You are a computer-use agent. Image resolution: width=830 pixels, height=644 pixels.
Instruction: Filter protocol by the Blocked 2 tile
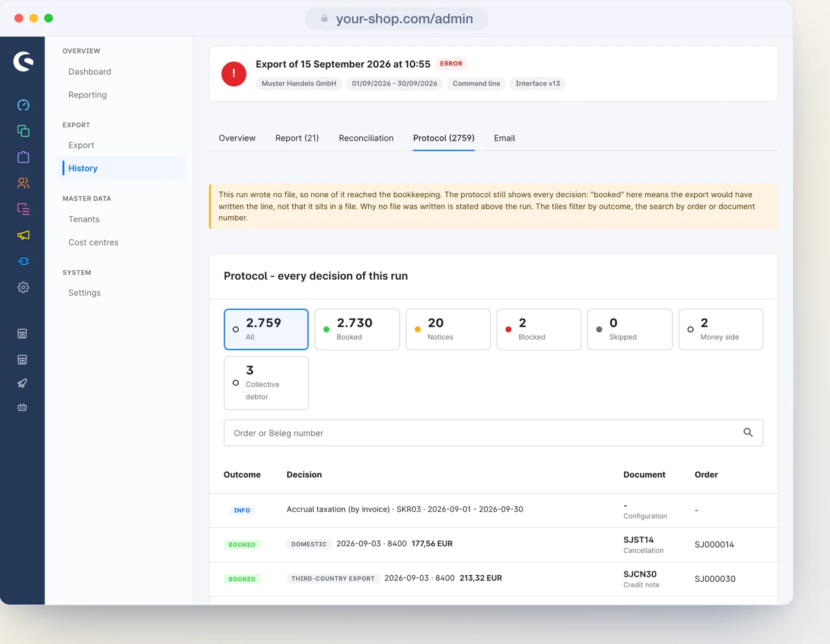click(x=539, y=329)
